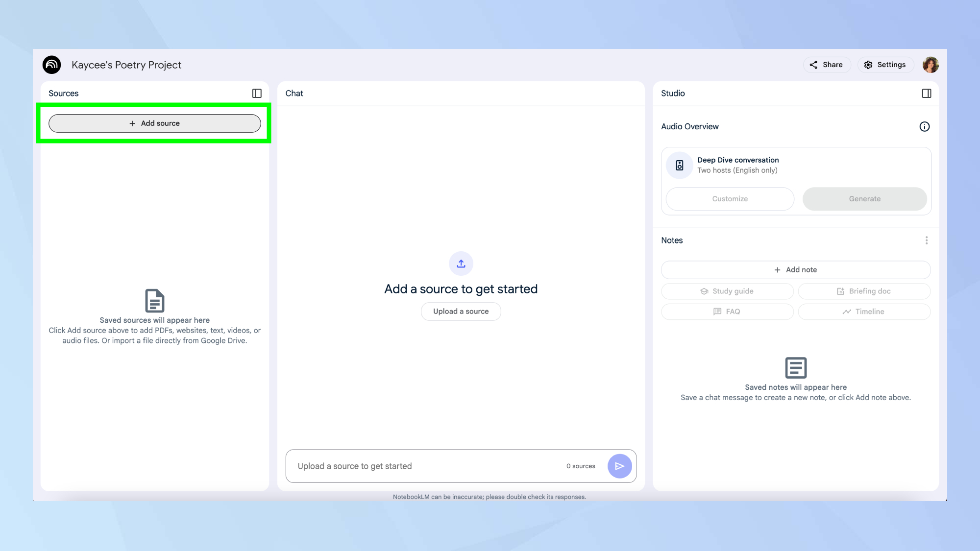
Task: Open the user profile avatar
Action: pyautogui.click(x=930, y=65)
